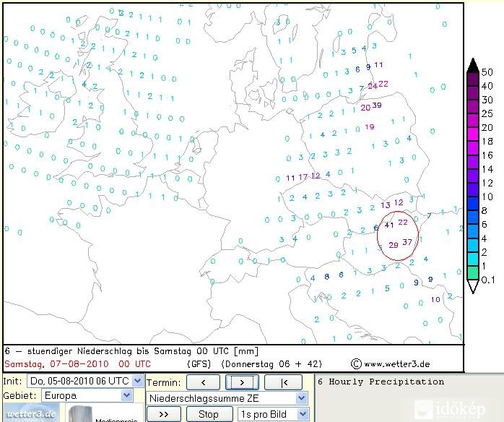Viewport: 504px width, 422px height.
Task: Click the precipitation value 24 on map
Action: pos(373,86)
